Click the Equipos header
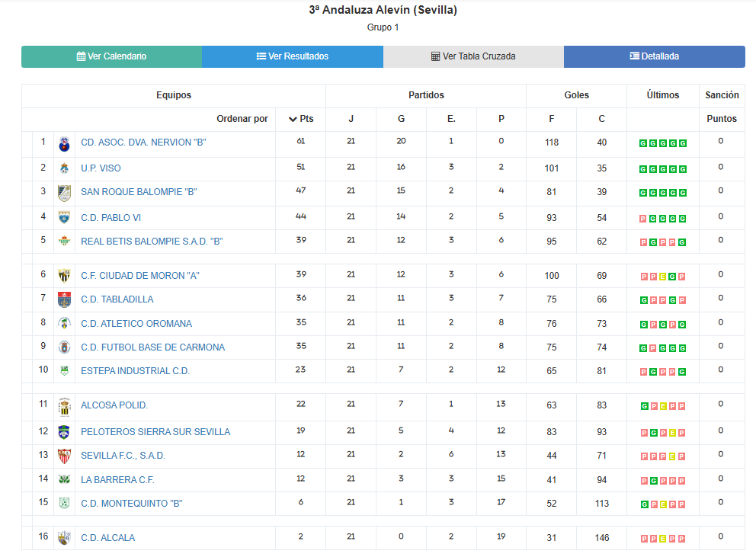Image resolution: width=756 pixels, height=557 pixels. click(x=174, y=95)
